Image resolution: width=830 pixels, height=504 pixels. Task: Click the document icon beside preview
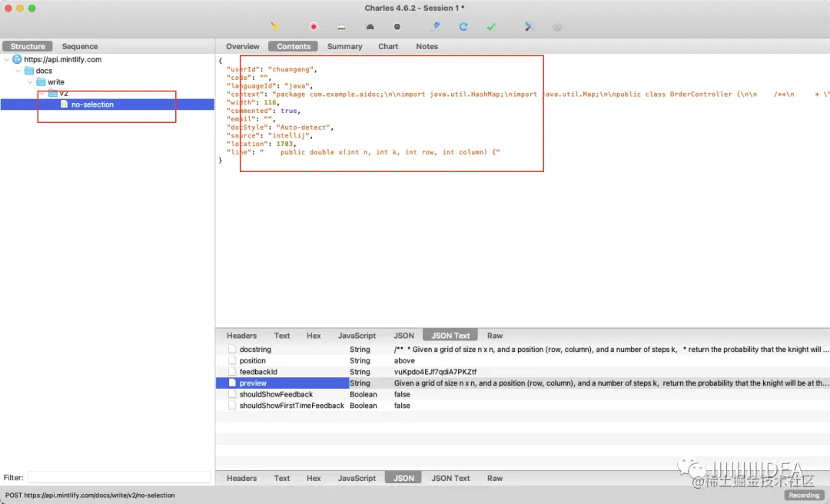pyautogui.click(x=232, y=383)
